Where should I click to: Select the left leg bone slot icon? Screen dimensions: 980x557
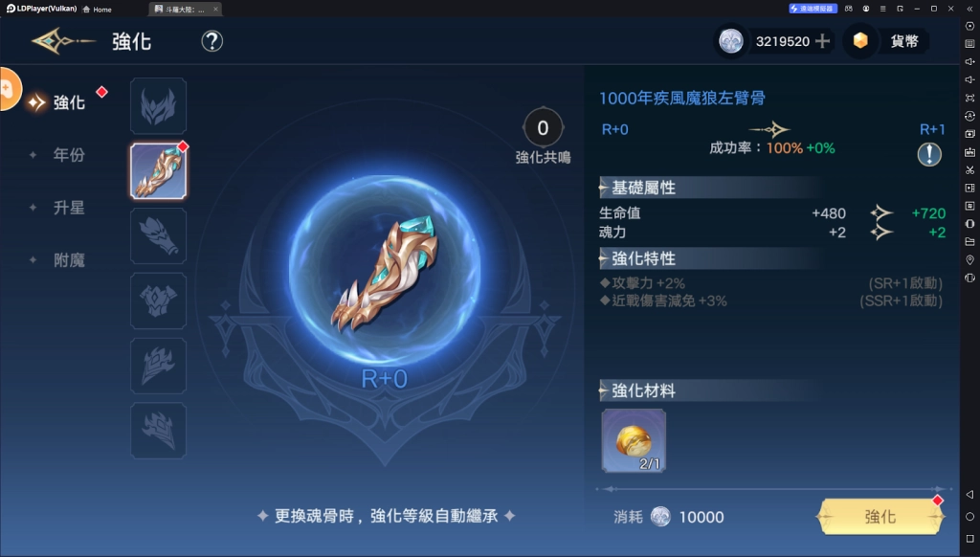click(x=158, y=366)
